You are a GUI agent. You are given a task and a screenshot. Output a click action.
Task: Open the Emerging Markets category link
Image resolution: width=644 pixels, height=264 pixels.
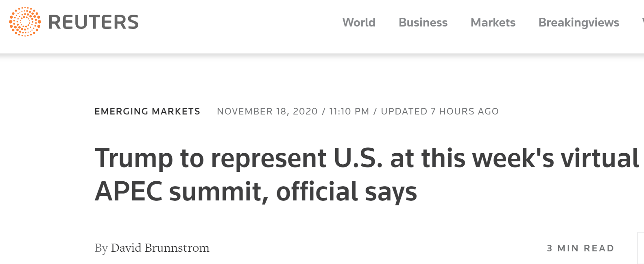pos(147,112)
